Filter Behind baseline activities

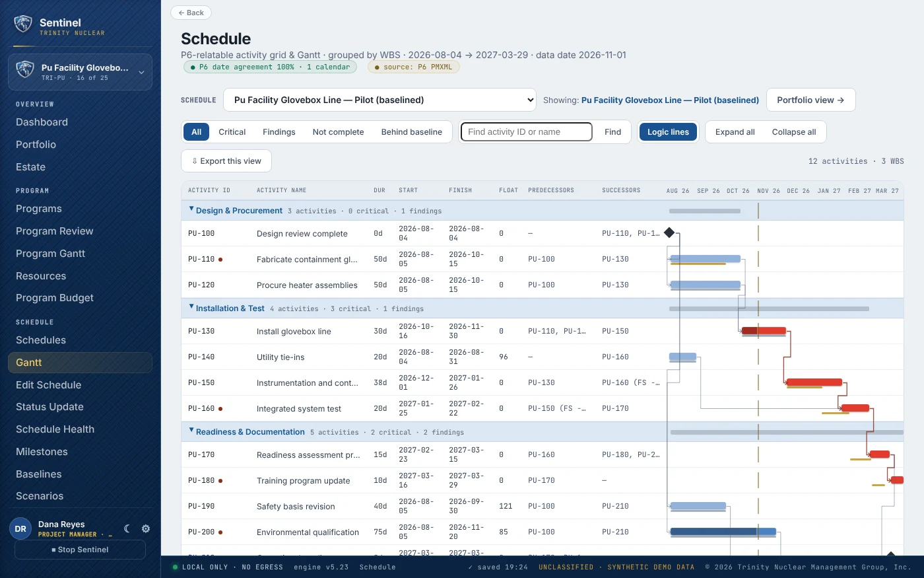point(412,132)
